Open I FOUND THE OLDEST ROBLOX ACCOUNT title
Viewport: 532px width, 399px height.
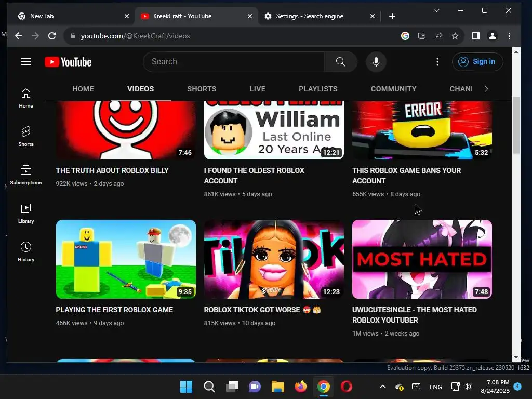click(x=254, y=176)
